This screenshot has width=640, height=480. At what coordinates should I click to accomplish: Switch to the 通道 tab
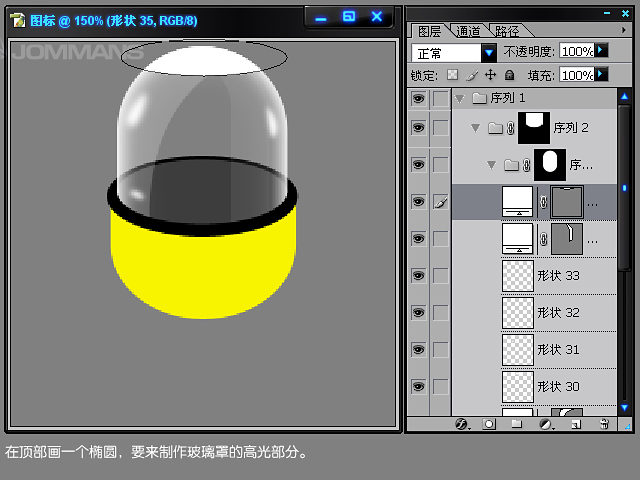pos(469,31)
